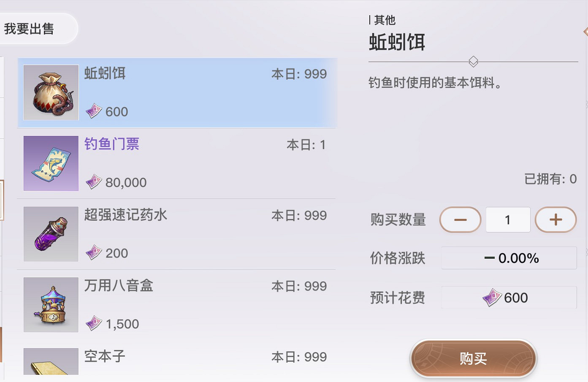588x382 pixels.
Task: Click the earthworm bait bag icon
Action: coord(51,92)
